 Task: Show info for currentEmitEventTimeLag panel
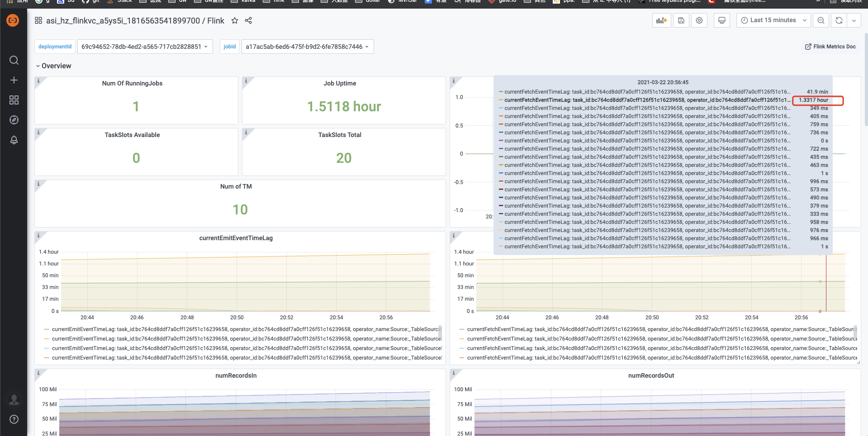(x=38, y=236)
